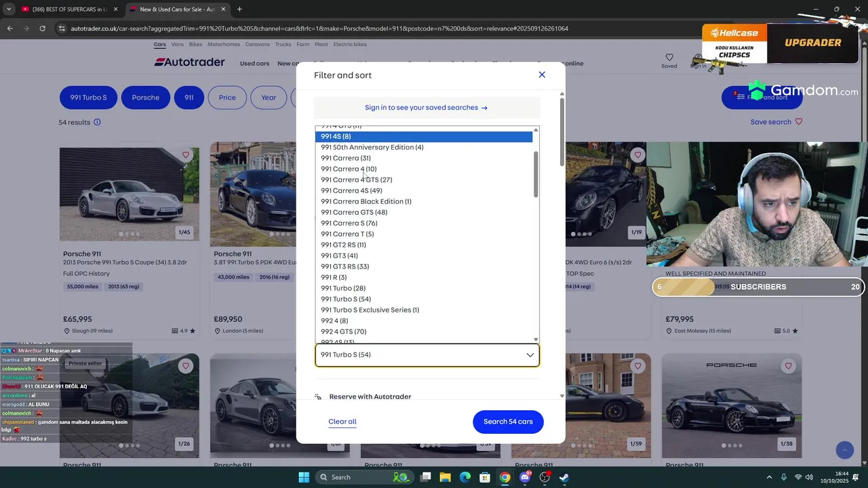Select 991 GT3 RS (33)
The width and height of the screenshot is (868, 488).
tap(424, 266)
